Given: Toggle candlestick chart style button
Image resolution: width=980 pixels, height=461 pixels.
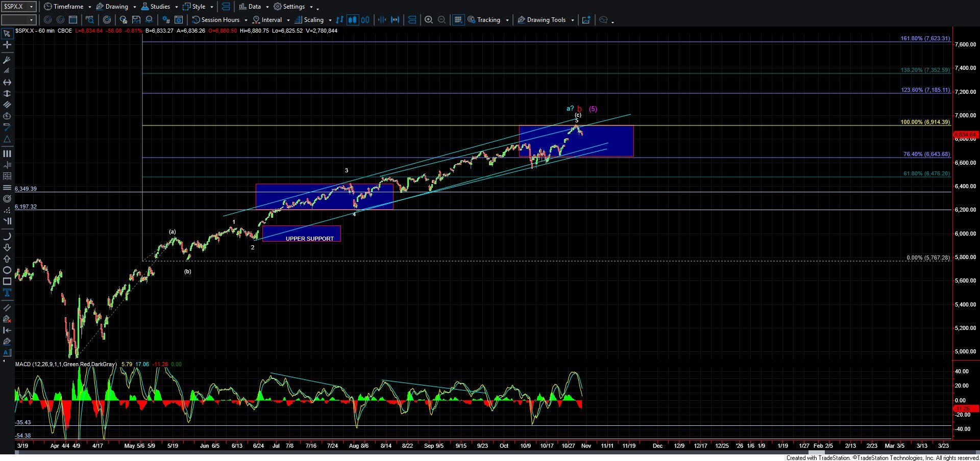Looking at the screenshot, I should 352,20.
